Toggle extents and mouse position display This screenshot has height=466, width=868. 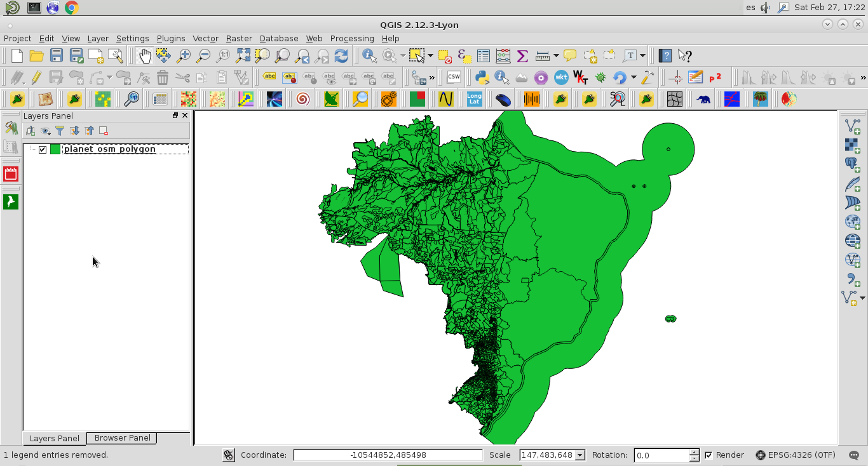(x=229, y=455)
